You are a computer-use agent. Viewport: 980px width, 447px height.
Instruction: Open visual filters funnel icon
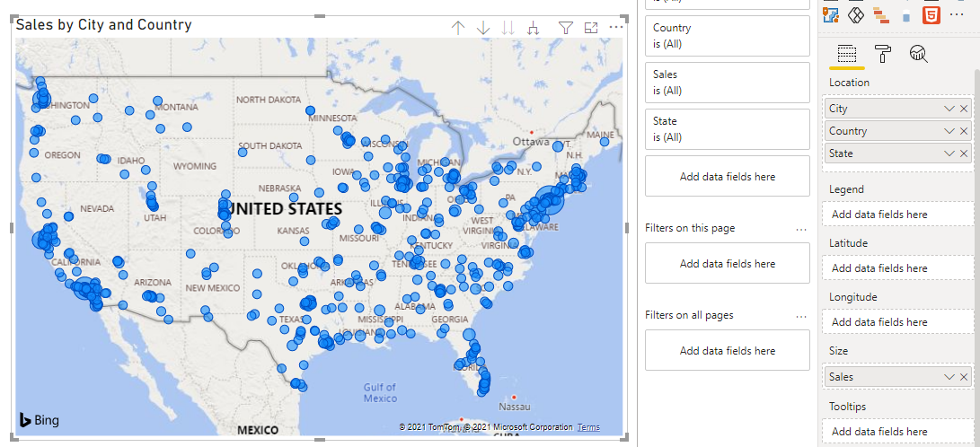[x=566, y=28]
